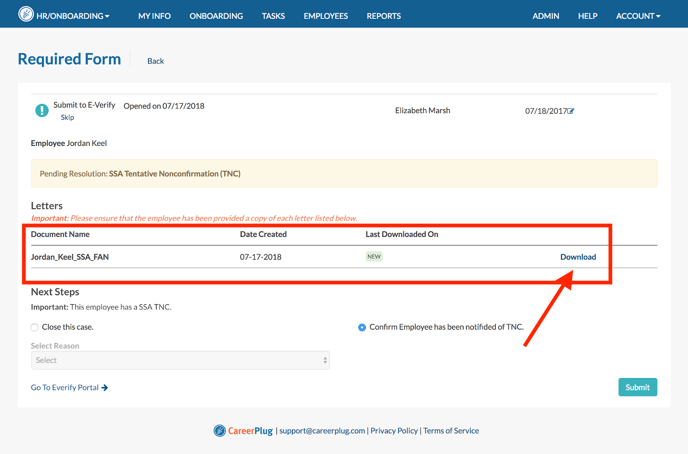688x454 pixels.
Task: Open the HR/ONBOARDING dropdown menu
Action: [72, 16]
